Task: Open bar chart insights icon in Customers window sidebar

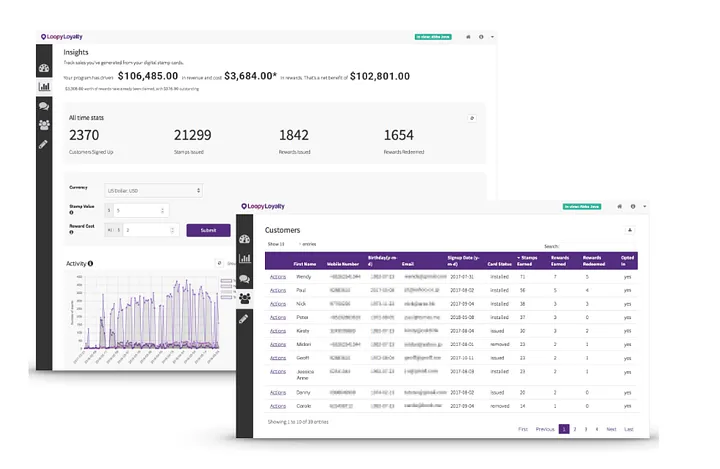Action: pyautogui.click(x=245, y=259)
